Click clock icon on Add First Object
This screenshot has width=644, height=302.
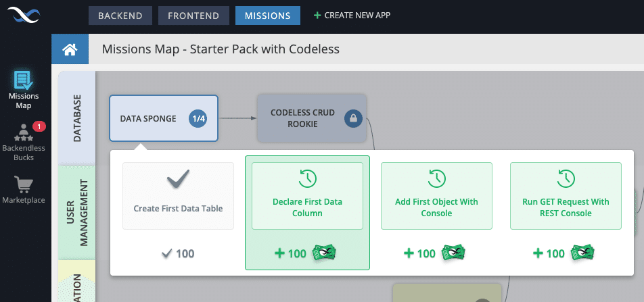click(436, 178)
